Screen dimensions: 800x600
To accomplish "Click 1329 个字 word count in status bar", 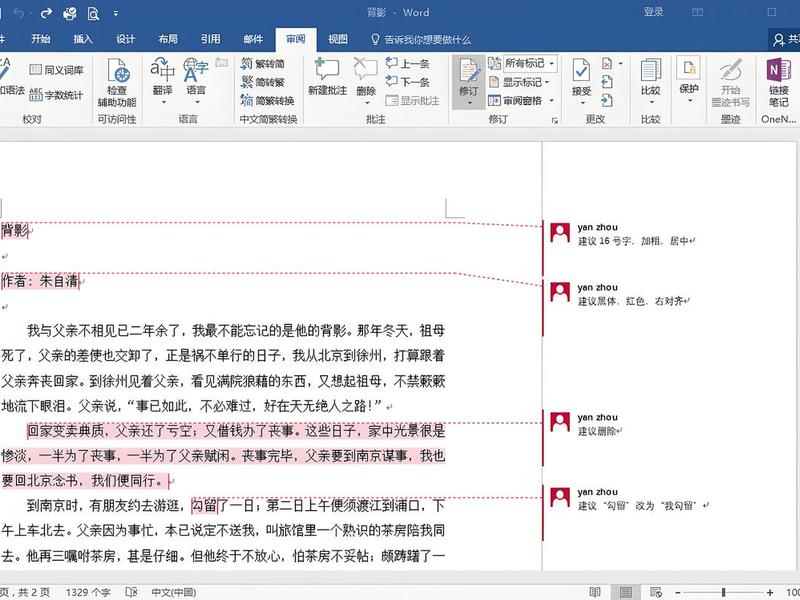I will coord(88,592).
